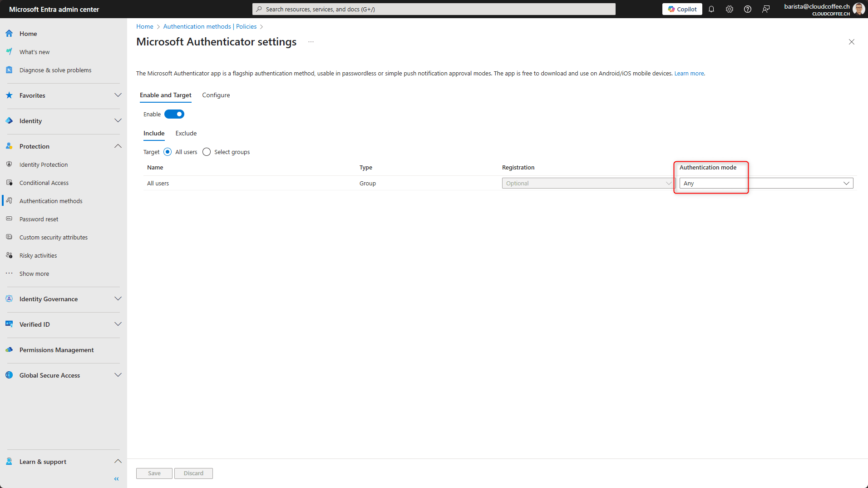The height and width of the screenshot is (488, 868).
Task: Expand the Favorites section chevron
Action: coord(118,95)
